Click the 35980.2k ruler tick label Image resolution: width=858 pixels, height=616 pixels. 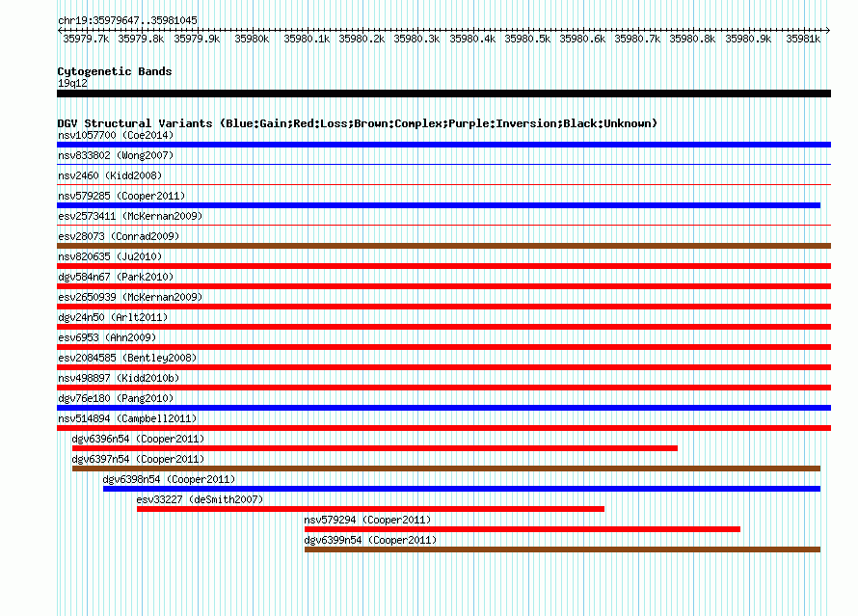[x=362, y=39]
